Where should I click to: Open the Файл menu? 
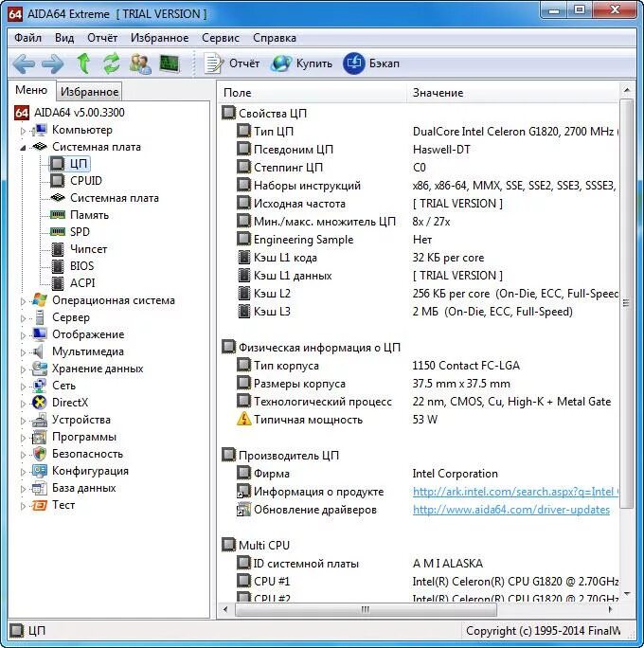coord(27,38)
